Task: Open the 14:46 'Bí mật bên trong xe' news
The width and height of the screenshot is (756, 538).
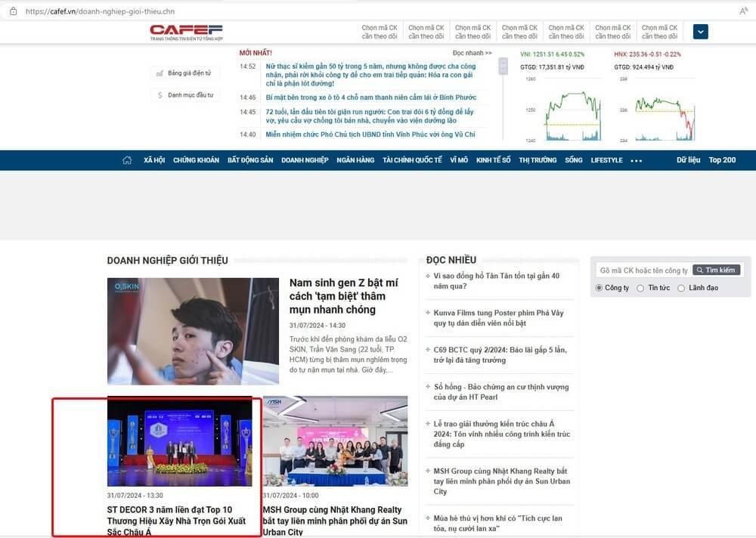Action: pyautogui.click(x=370, y=97)
